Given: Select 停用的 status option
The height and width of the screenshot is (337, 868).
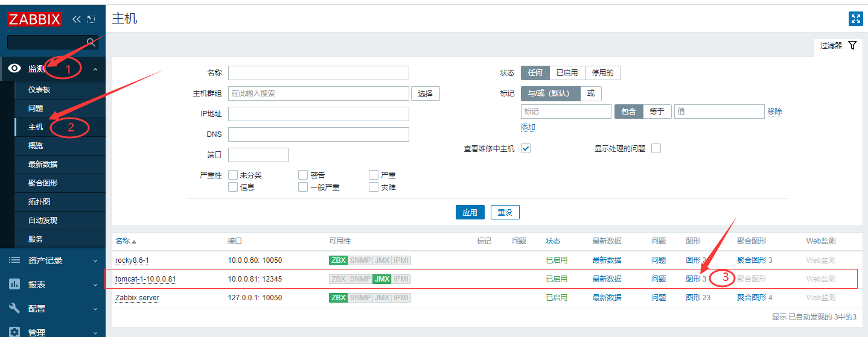Looking at the screenshot, I should pyautogui.click(x=603, y=73).
